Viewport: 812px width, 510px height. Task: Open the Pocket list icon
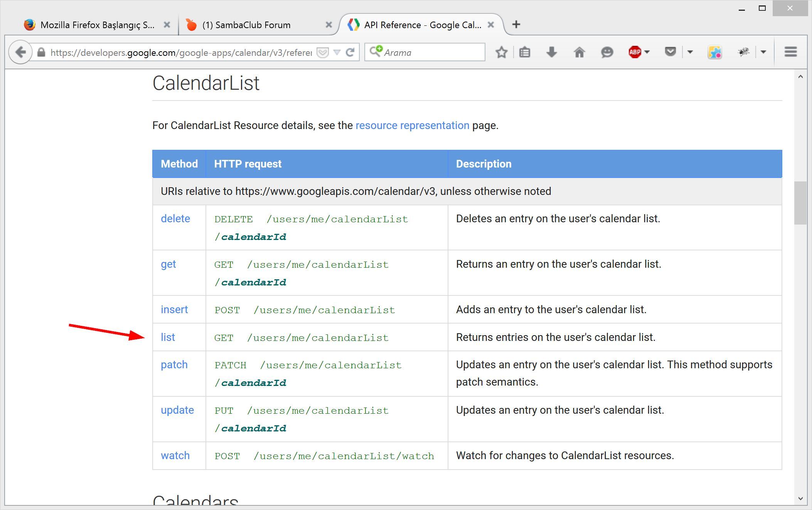point(670,52)
